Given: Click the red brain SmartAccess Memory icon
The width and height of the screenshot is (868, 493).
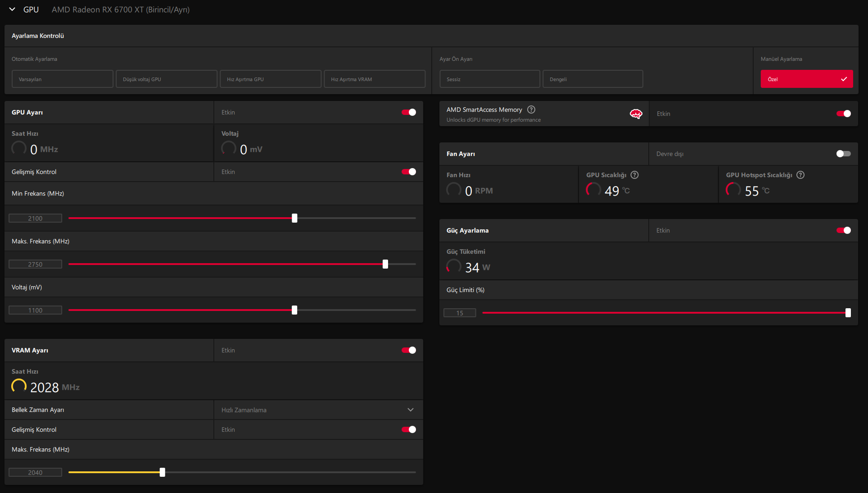Looking at the screenshot, I should (x=636, y=114).
